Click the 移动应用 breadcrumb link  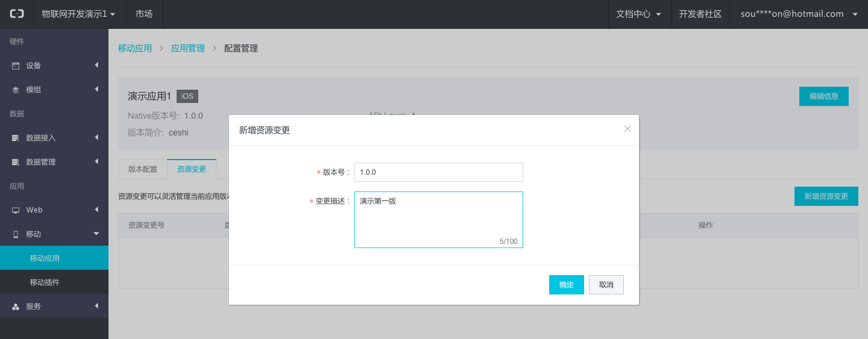click(x=135, y=48)
